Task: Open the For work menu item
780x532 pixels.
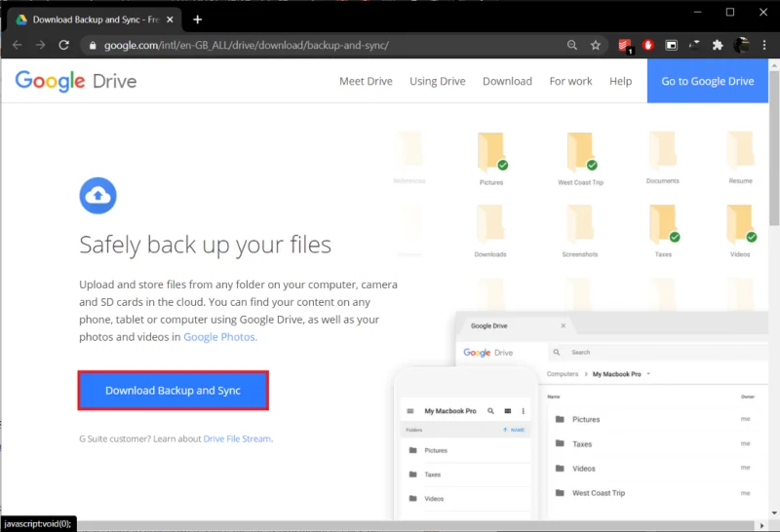Action: tap(570, 81)
